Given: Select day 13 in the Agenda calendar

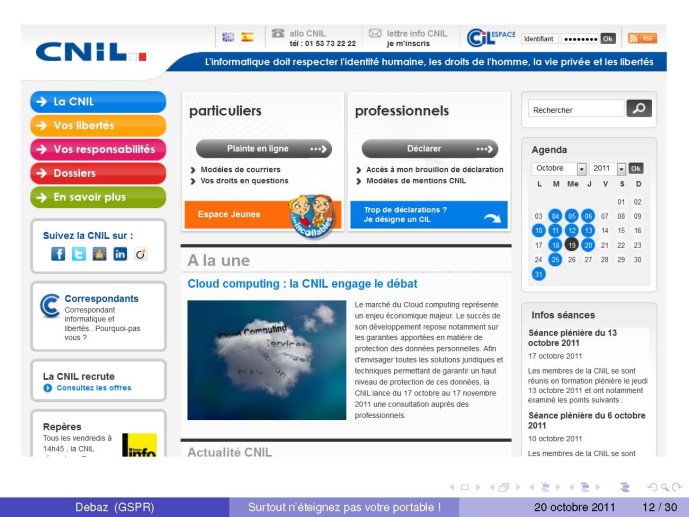Looking at the screenshot, I should tap(588, 231).
